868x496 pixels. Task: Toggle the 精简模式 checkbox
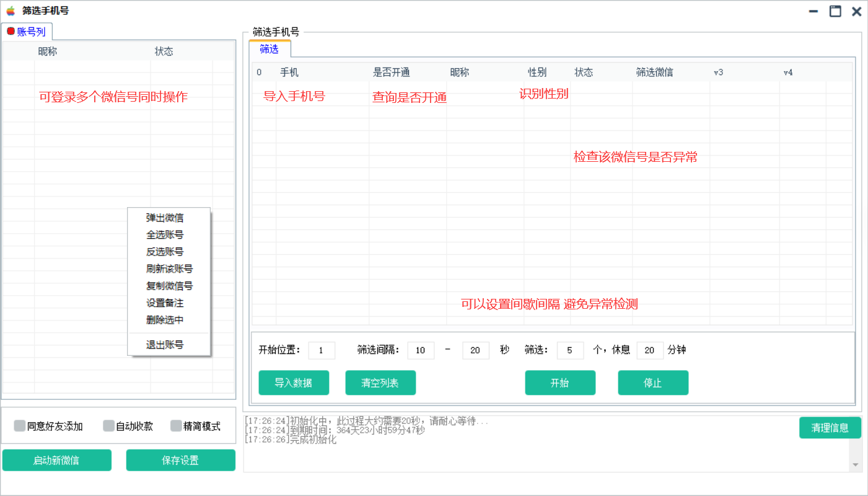(x=176, y=426)
